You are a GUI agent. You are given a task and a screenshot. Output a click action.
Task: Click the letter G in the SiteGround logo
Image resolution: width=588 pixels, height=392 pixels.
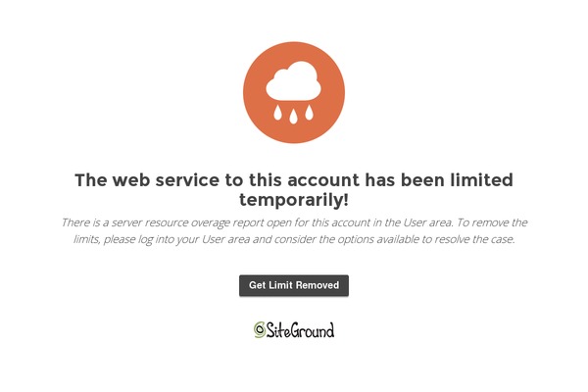[294, 330]
